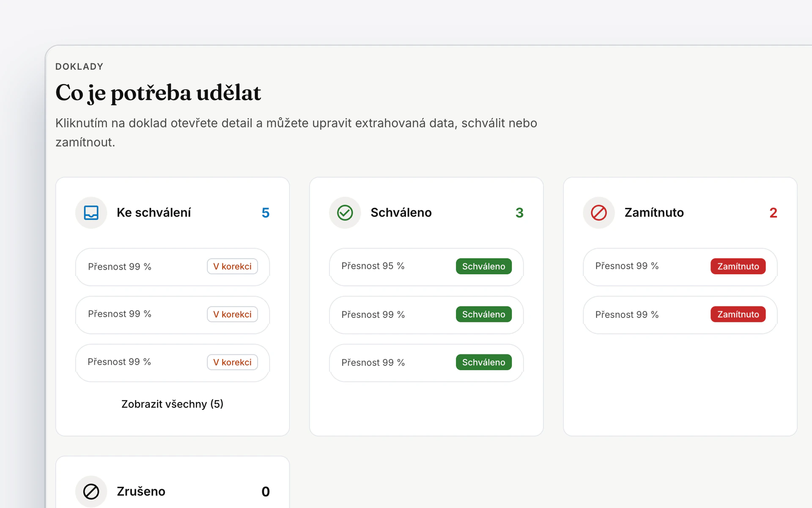Click the Zrušeno count 0
812x508 pixels.
pos(266,491)
